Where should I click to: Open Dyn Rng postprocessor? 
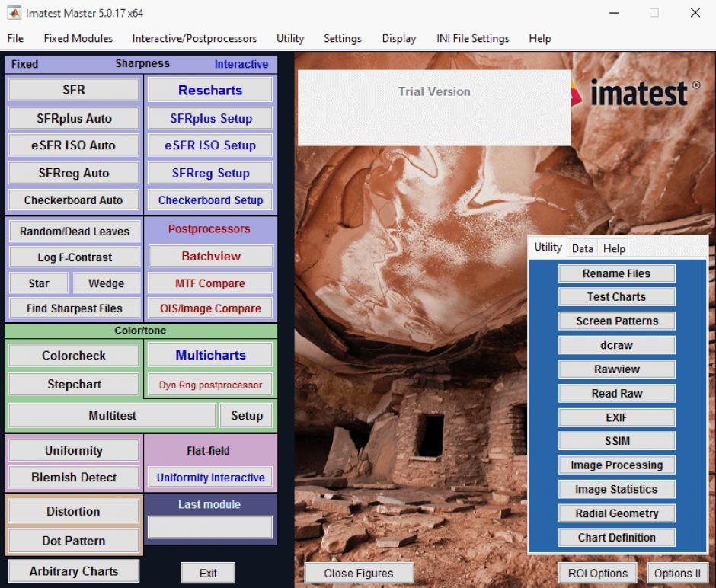coord(210,385)
